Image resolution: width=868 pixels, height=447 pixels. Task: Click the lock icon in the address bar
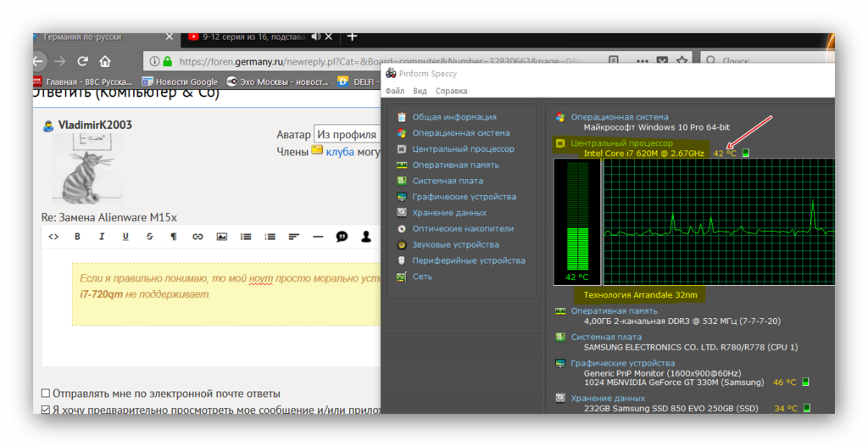pos(168,61)
